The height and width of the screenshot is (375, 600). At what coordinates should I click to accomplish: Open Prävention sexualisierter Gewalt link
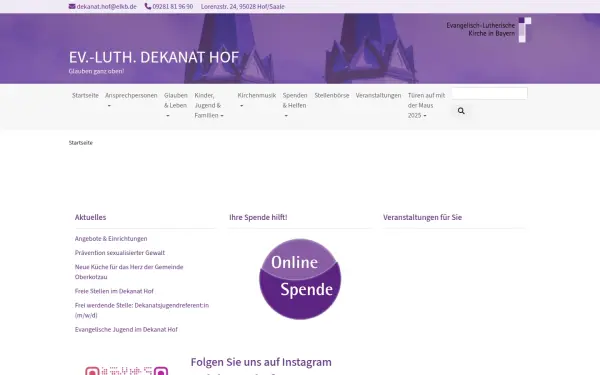click(120, 253)
